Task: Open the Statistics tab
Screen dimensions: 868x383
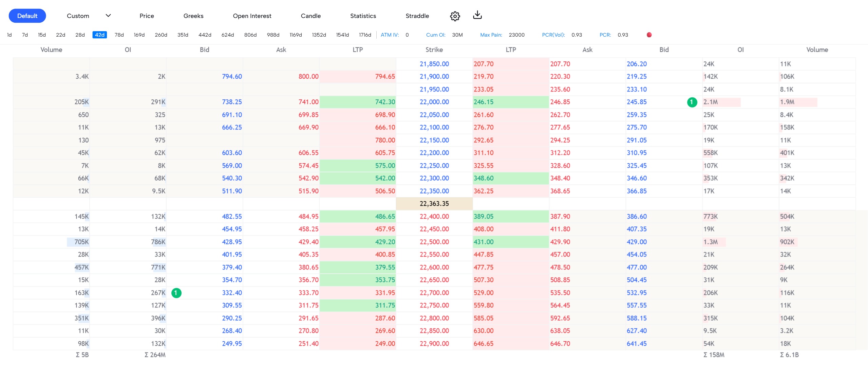Action: click(x=363, y=16)
